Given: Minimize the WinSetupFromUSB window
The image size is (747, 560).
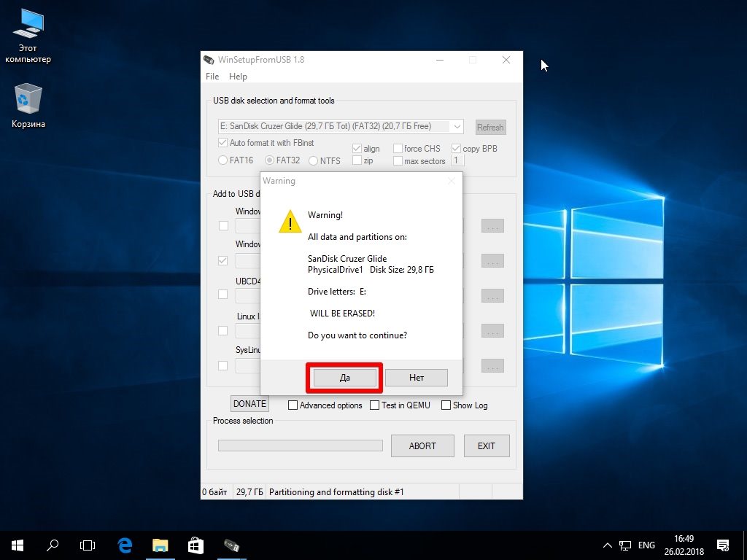Looking at the screenshot, I should (x=440, y=60).
